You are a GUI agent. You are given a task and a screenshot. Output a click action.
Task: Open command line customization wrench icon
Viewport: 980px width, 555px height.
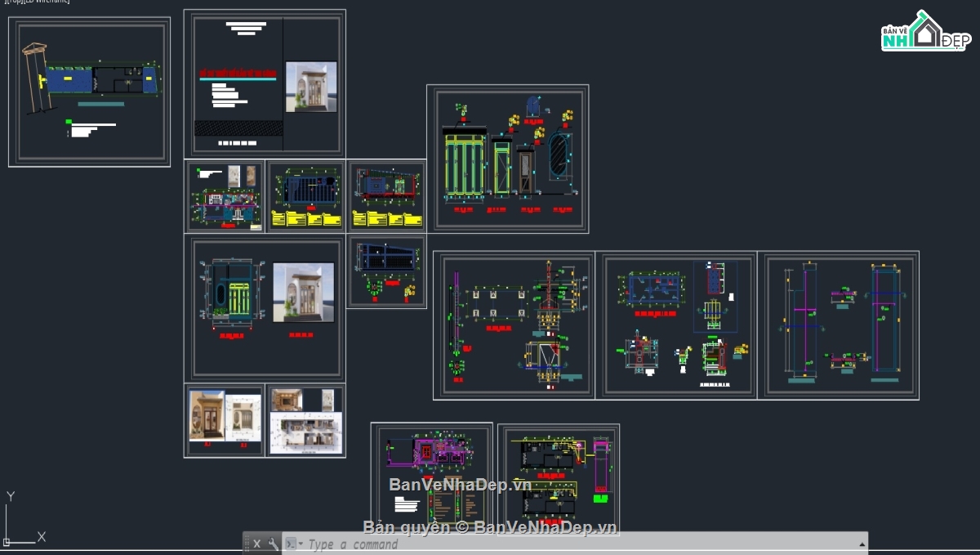point(273,544)
